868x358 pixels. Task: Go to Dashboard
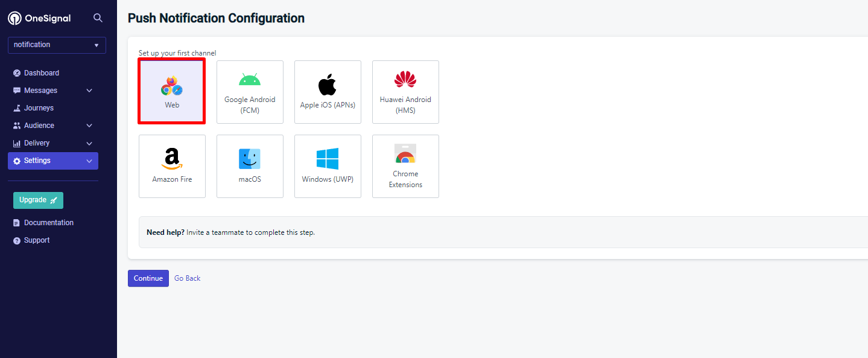(x=42, y=73)
